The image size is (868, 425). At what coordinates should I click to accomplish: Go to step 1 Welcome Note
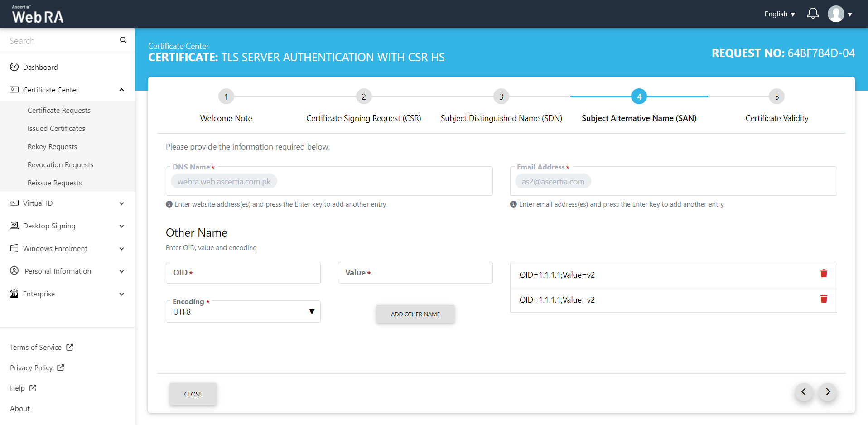point(226,97)
